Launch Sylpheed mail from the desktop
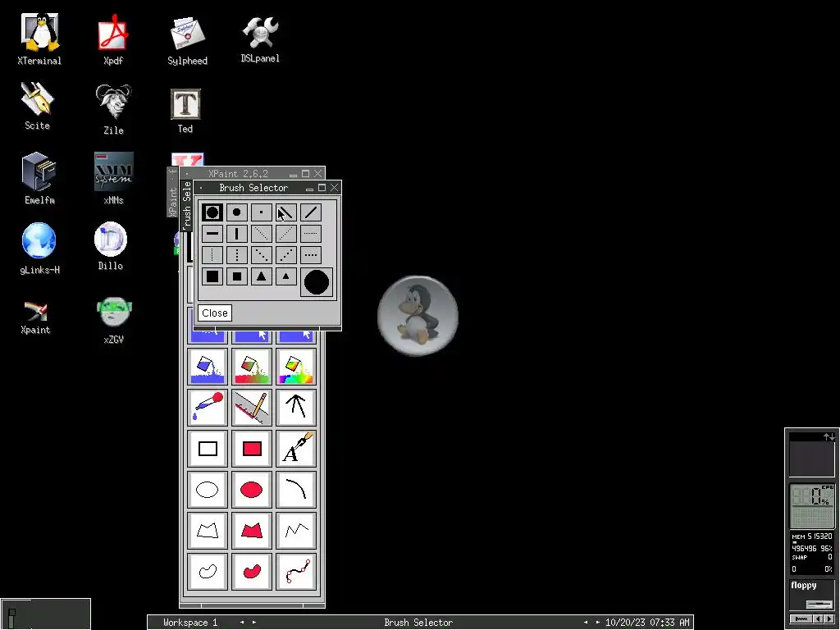The width and height of the screenshot is (840, 630). (x=188, y=41)
